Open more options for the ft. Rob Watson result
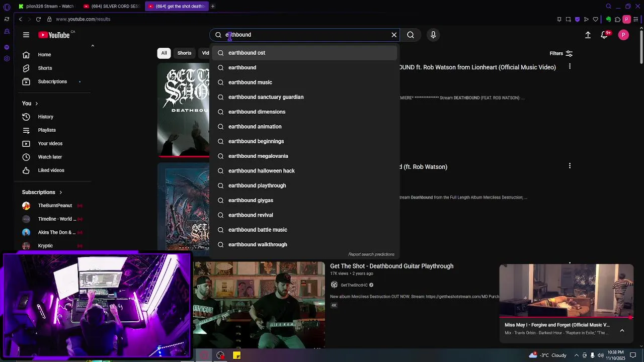 click(570, 166)
